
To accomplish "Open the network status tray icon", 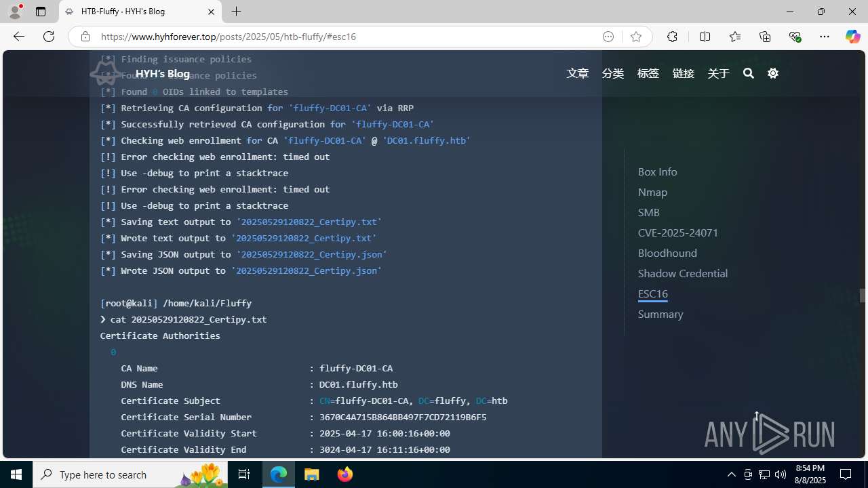I will [x=764, y=474].
